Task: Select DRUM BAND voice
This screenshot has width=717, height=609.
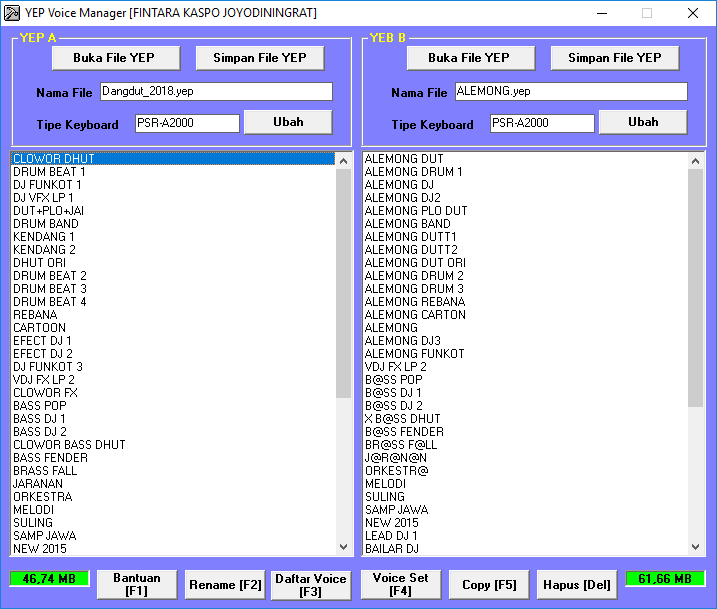Action: coord(172,224)
